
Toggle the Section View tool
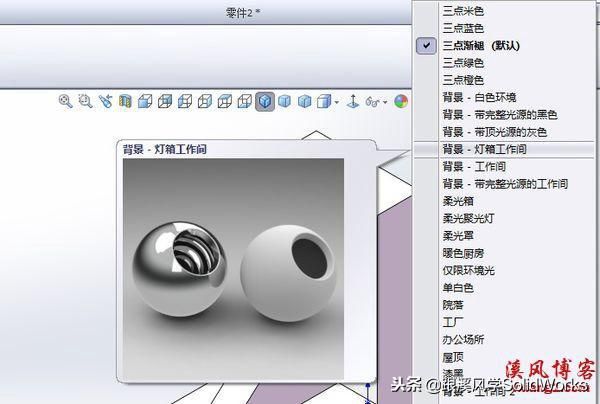(125, 101)
